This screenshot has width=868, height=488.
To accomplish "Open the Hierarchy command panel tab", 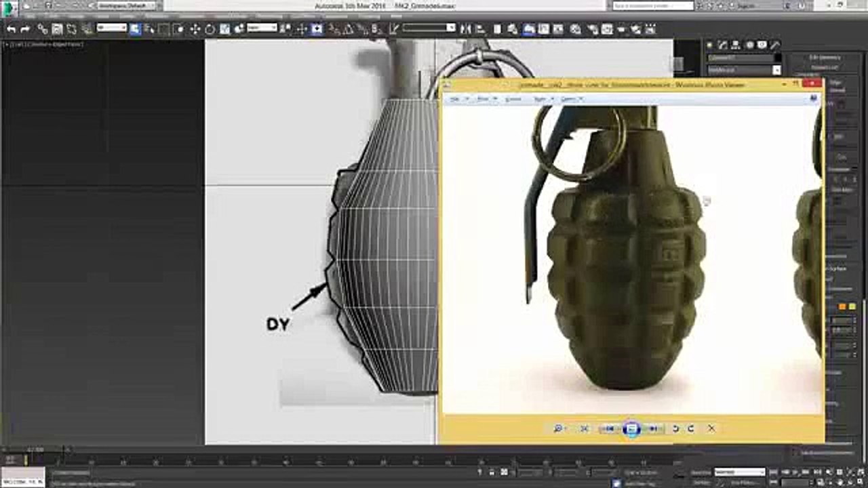I will coord(736,45).
